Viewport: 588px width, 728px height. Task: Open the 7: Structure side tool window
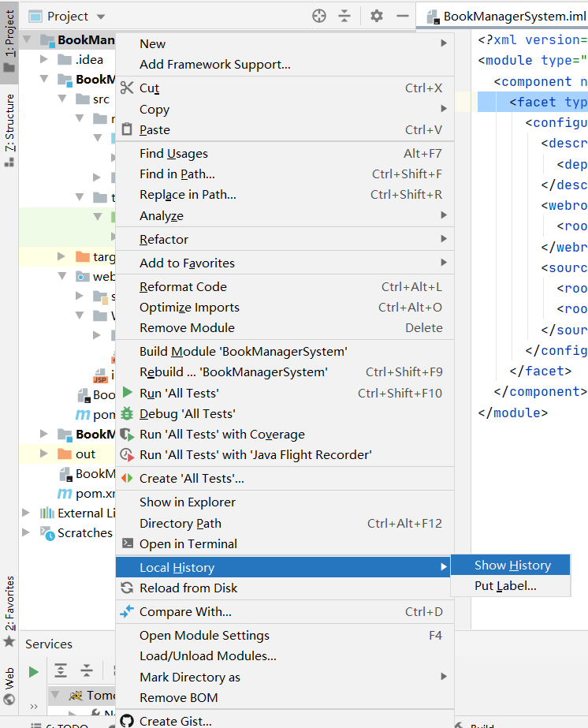9,130
